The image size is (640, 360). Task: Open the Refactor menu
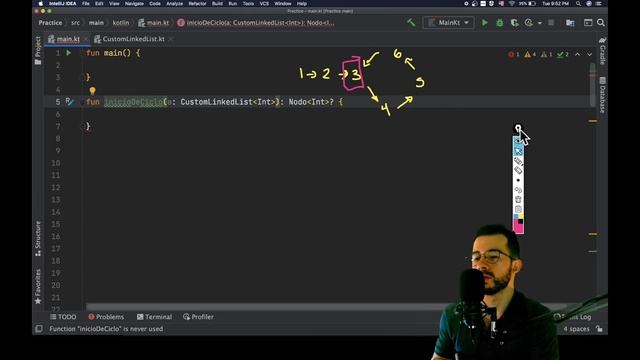click(x=198, y=4)
